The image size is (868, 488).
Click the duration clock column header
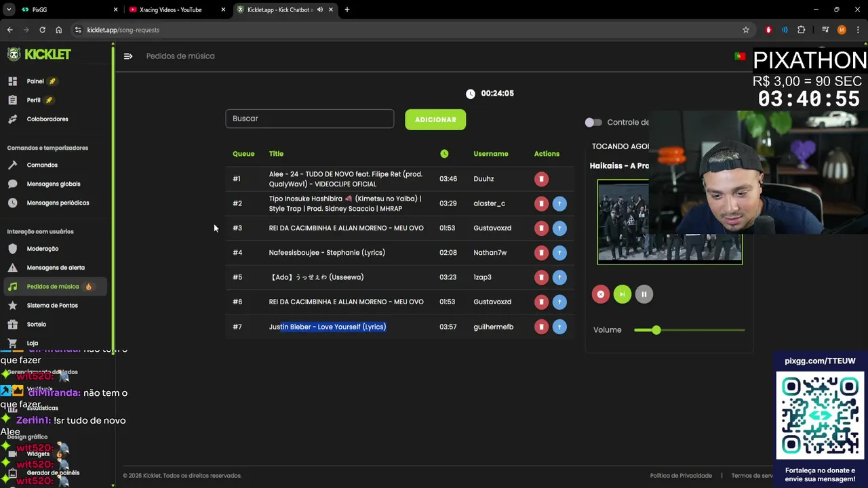point(444,154)
